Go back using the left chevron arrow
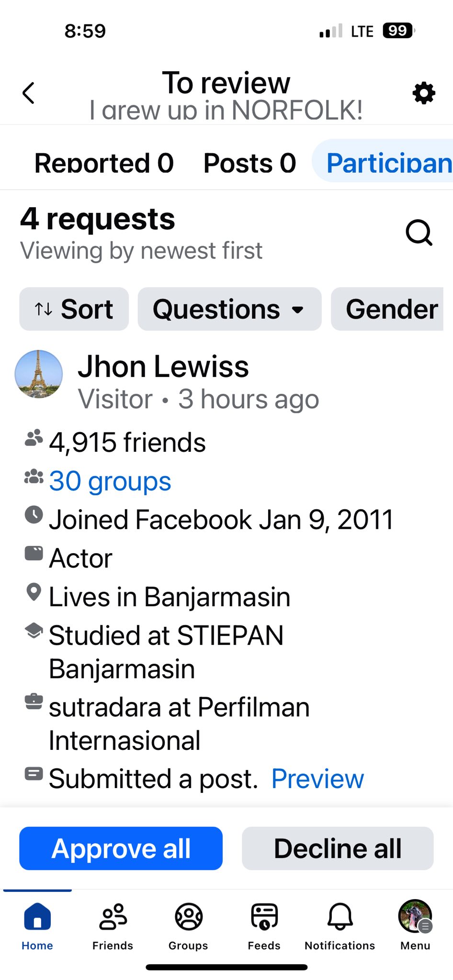This screenshot has width=453, height=980. 29,93
